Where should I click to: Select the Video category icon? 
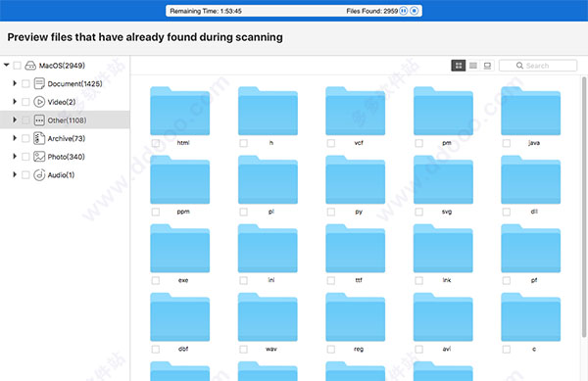click(39, 102)
